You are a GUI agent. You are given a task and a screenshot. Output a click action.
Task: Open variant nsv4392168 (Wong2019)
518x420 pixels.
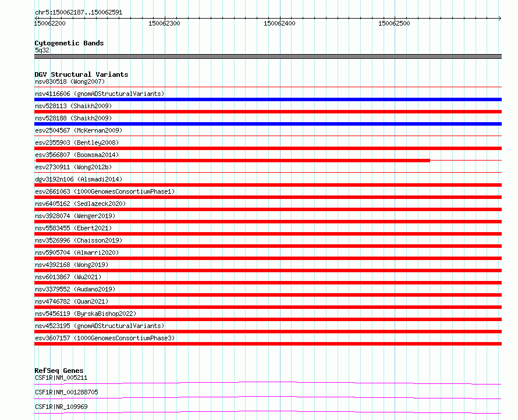click(x=72, y=265)
